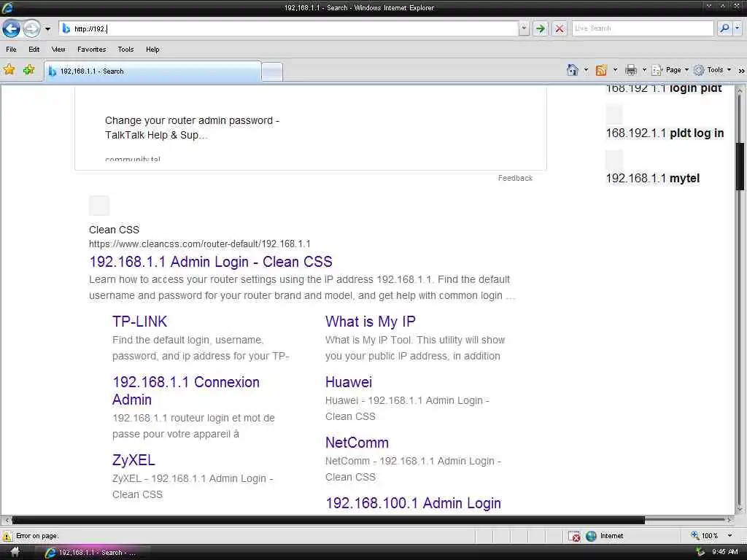The width and height of the screenshot is (747, 560).
Task: Open the File menu
Action: point(11,49)
